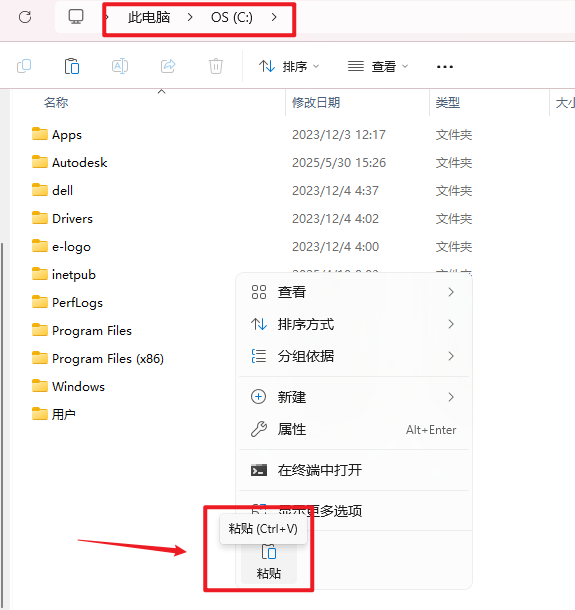Choose 在终端中打开 in the context menu
The width and height of the screenshot is (575, 610).
pos(354,470)
